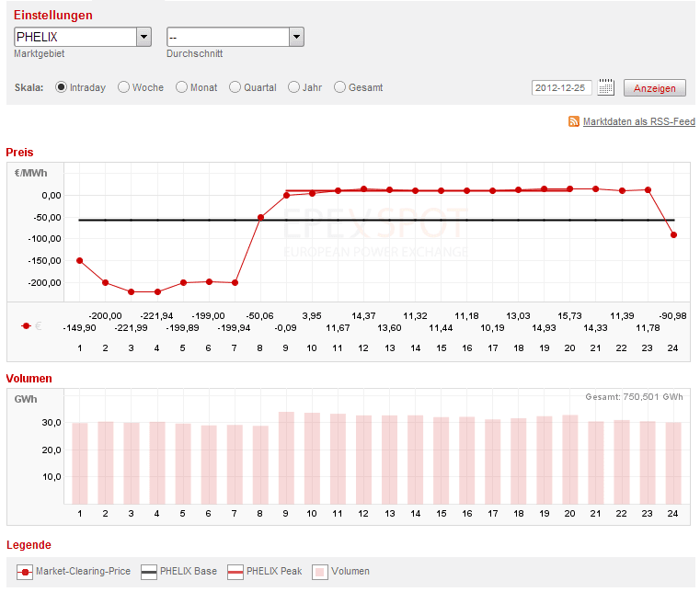
Task: Click the PHELIX market area combo box
Action: pyautogui.click(x=83, y=37)
